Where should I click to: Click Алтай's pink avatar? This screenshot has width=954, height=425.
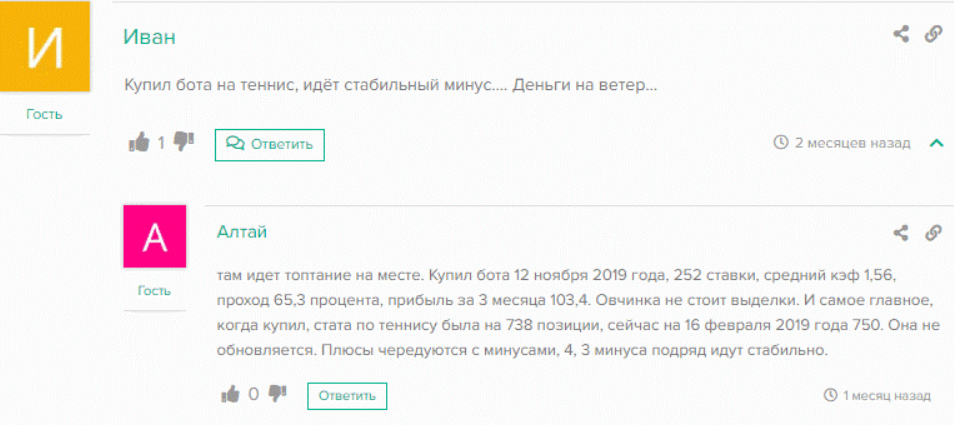155,236
